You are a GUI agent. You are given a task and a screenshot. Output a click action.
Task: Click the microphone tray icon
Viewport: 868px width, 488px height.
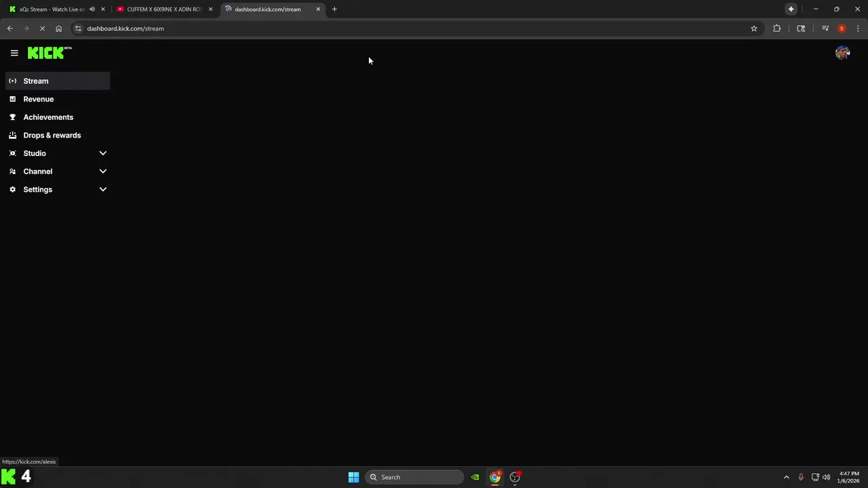pos(801,477)
